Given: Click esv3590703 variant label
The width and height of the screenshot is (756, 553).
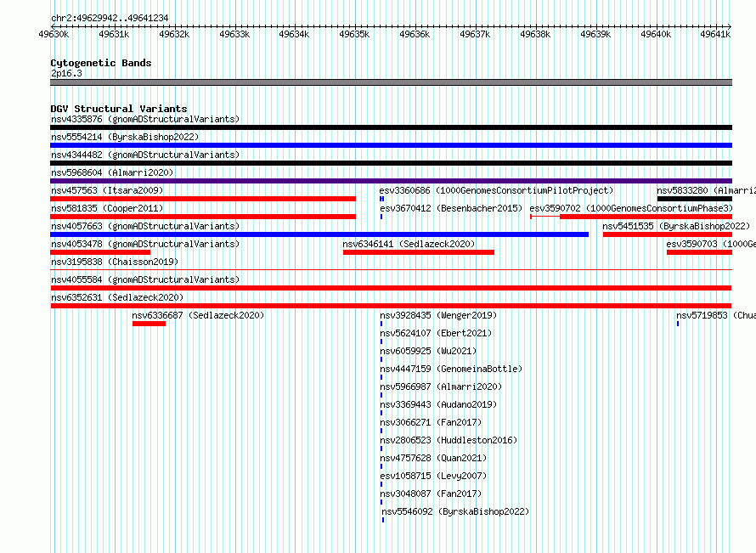Looking at the screenshot, I should pos(711,244).
